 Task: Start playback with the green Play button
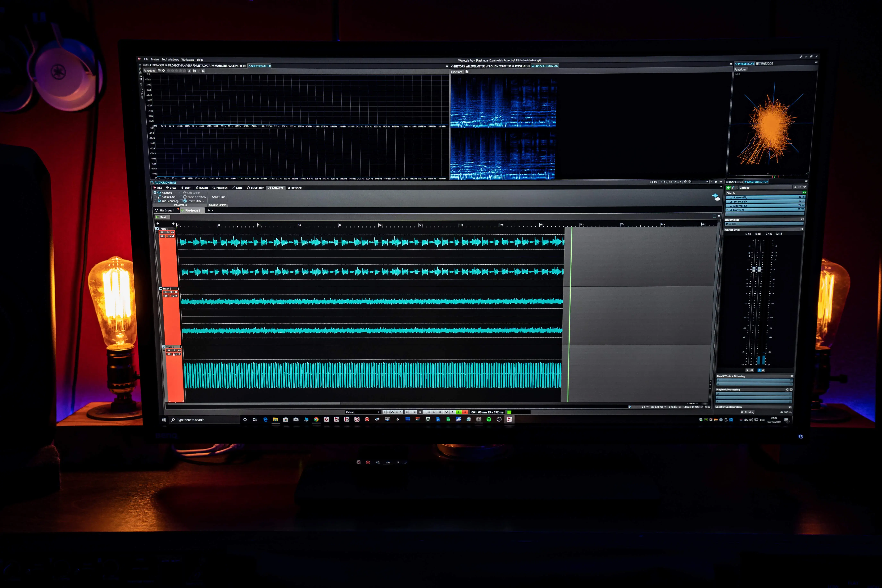coord(458,412)
